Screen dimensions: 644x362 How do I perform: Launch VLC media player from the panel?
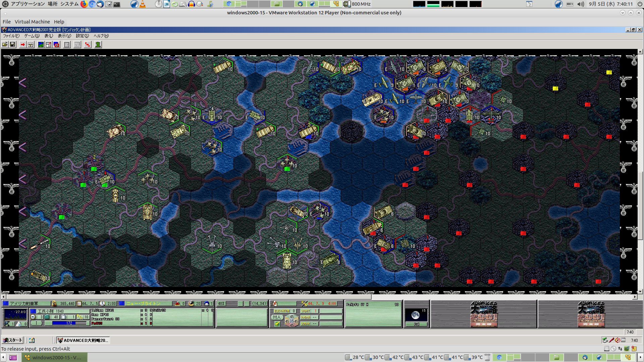143,4
